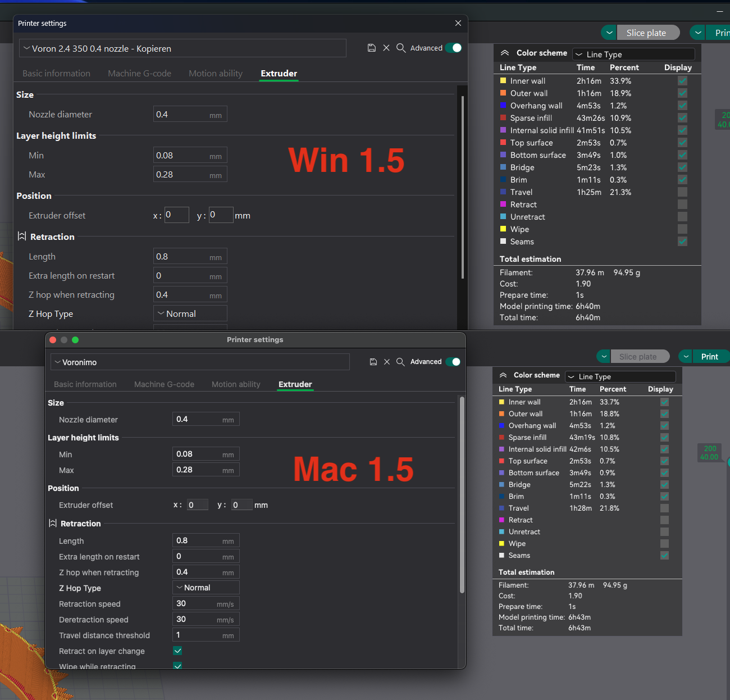The width and height of the screenshot is (730, 700).
Task: Switch to the Machine G-code tab in Win dialog
Action: pos(139,73)
